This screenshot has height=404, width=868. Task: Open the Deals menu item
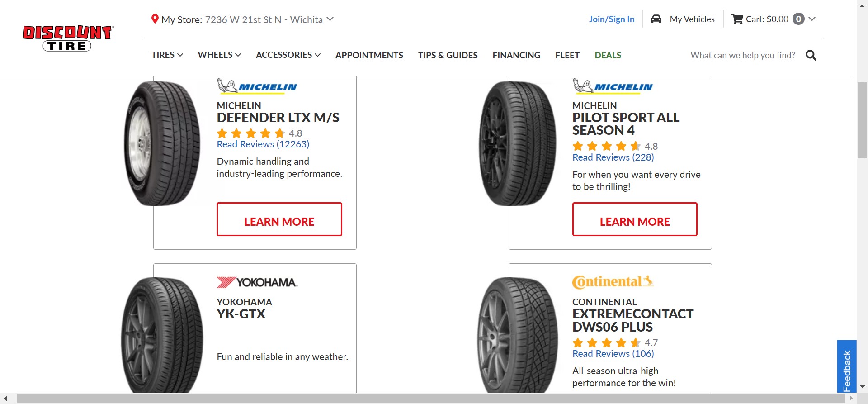pyautogui.click(x=608, y=55)
